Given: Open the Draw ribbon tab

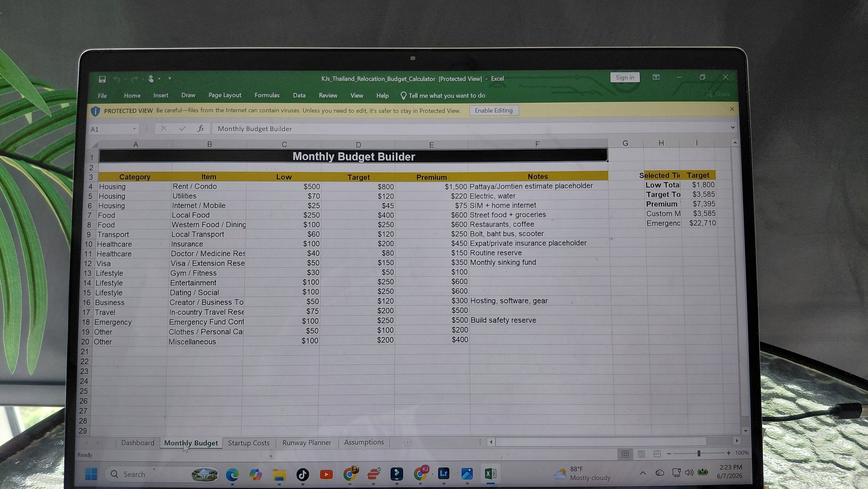Looking at the screenshot, I should point(189,95).
